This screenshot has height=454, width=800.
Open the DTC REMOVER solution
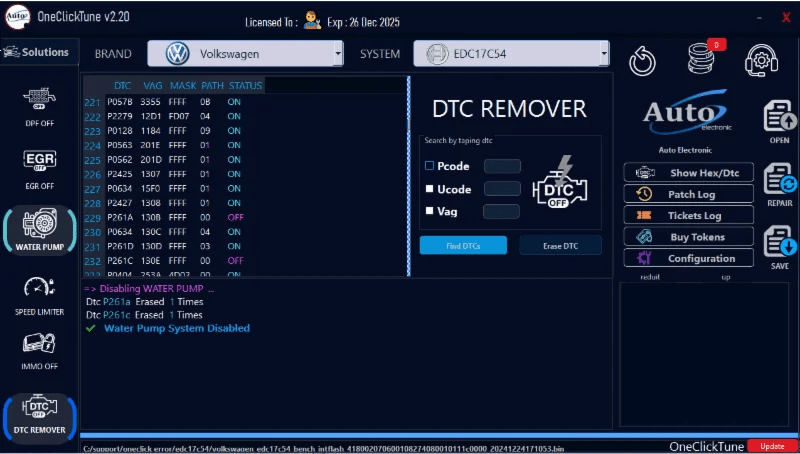coord(40,417)
